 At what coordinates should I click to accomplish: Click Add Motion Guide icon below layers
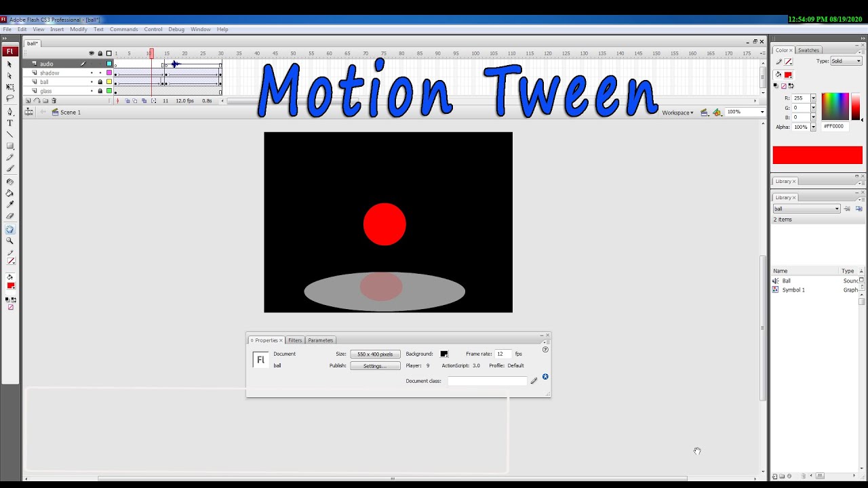[x=37, y=100]
